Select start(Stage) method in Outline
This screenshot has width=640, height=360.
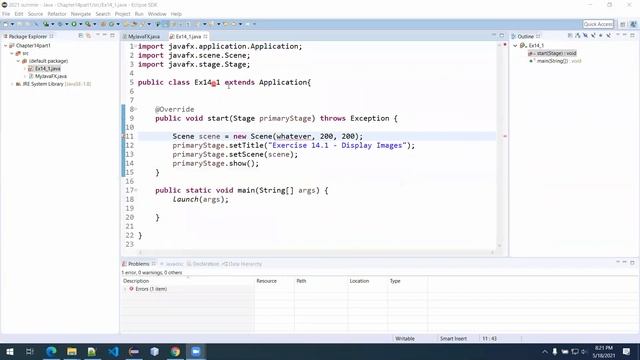[x=553, y=53]
